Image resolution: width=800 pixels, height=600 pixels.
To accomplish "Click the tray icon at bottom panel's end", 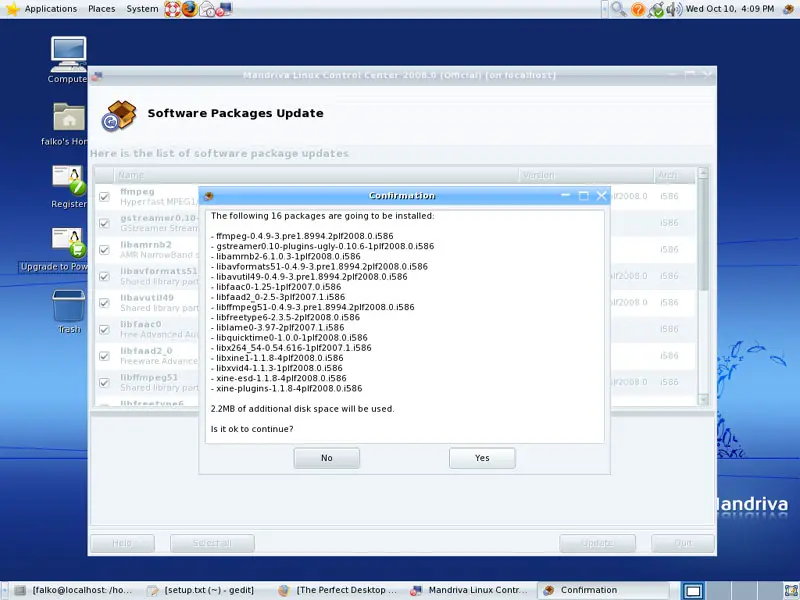I will click(x=790, y=590).
